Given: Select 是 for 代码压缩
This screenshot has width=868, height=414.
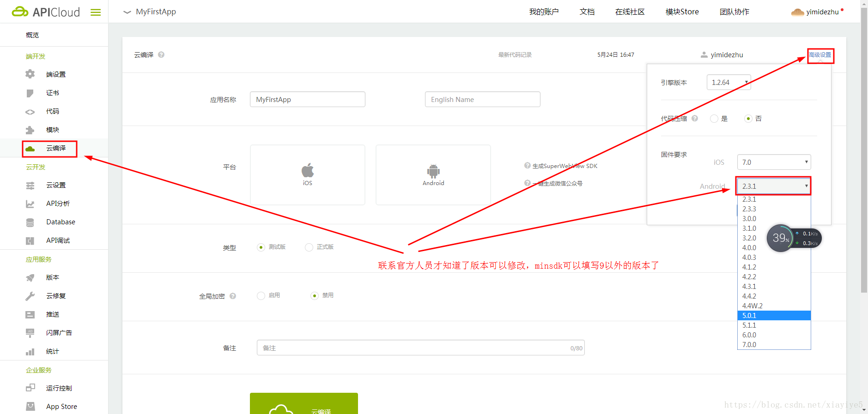Looking at the screenshot, I should 714,119.
